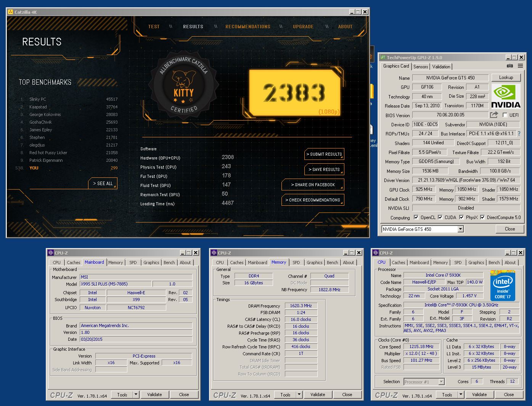Viewport: 532px width, 406px height.
Task: Switch to RECOMMENDATIONS in Catzilla
Action: 248,27
